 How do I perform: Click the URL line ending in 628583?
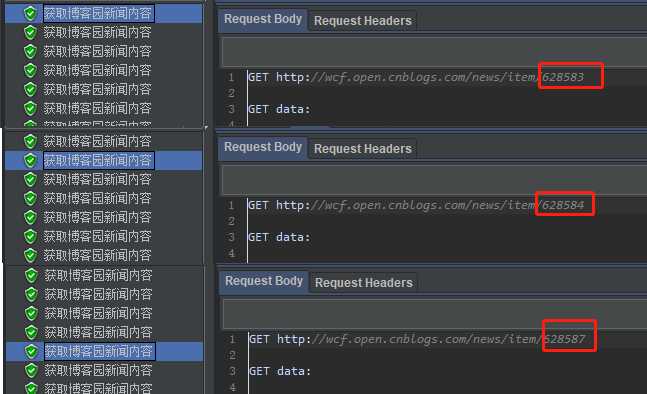tap(416, 77)
